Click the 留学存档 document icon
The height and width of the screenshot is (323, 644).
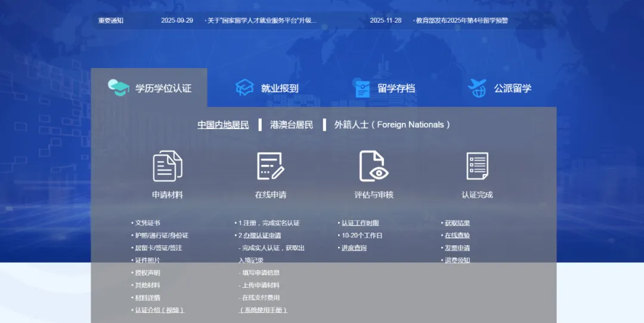point(362,88)
